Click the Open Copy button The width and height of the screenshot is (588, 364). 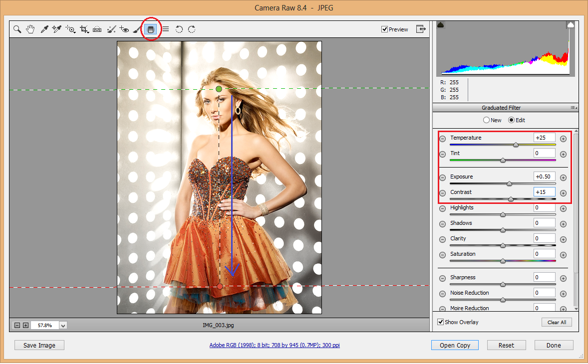tap(455, 345)
